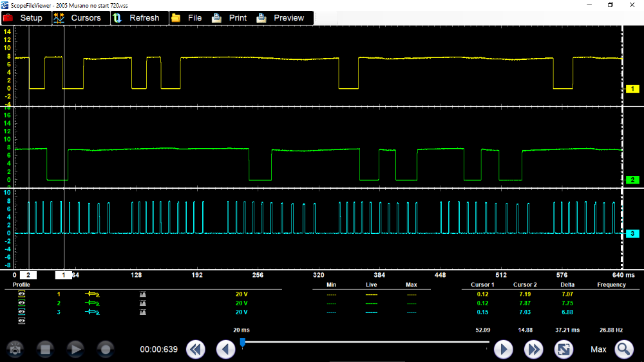Hide channel 1 using its eye icon
Screen dimensions: 644x362
tap(22, 294)
